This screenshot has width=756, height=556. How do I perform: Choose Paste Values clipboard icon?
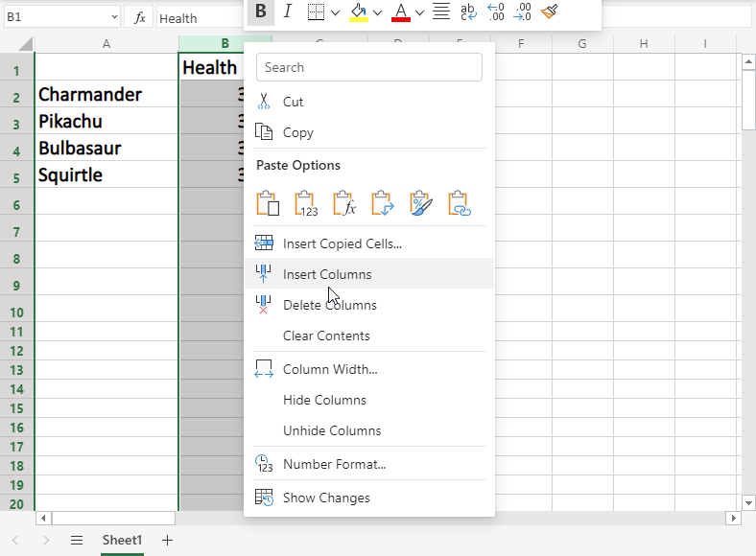click(x=306, y=203)
